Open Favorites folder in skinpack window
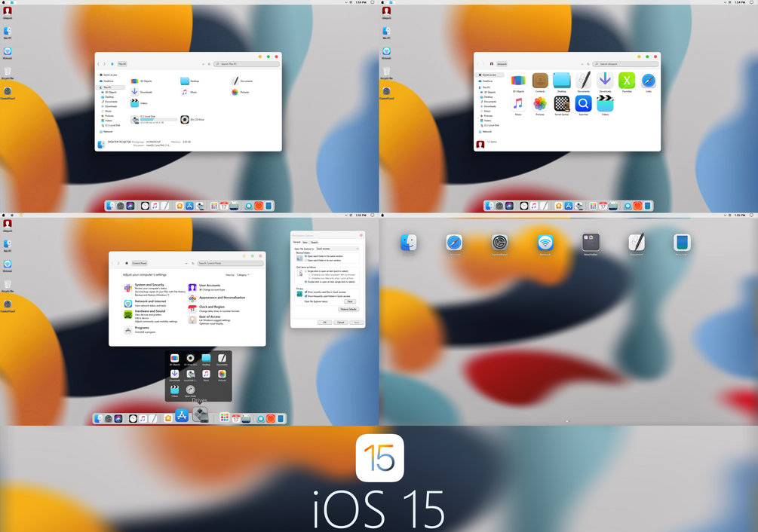The width and height of the screenshot is (758, 532). pos(627,81)
